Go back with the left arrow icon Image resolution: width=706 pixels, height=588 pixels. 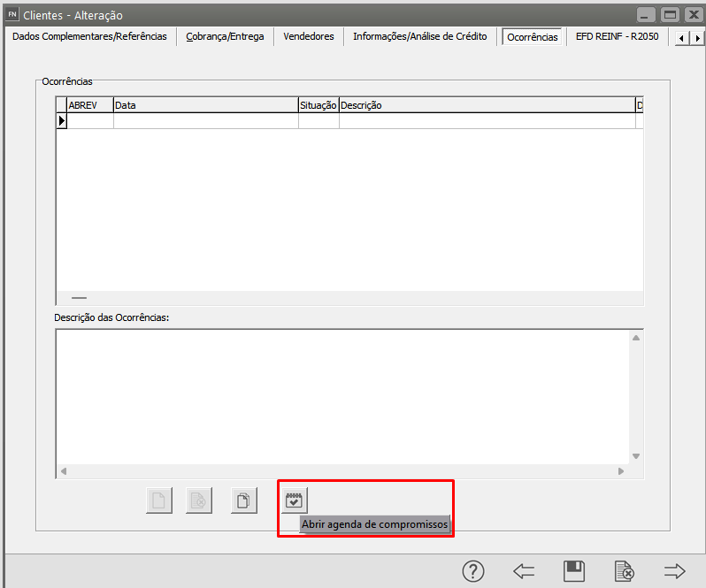[524, 571]
